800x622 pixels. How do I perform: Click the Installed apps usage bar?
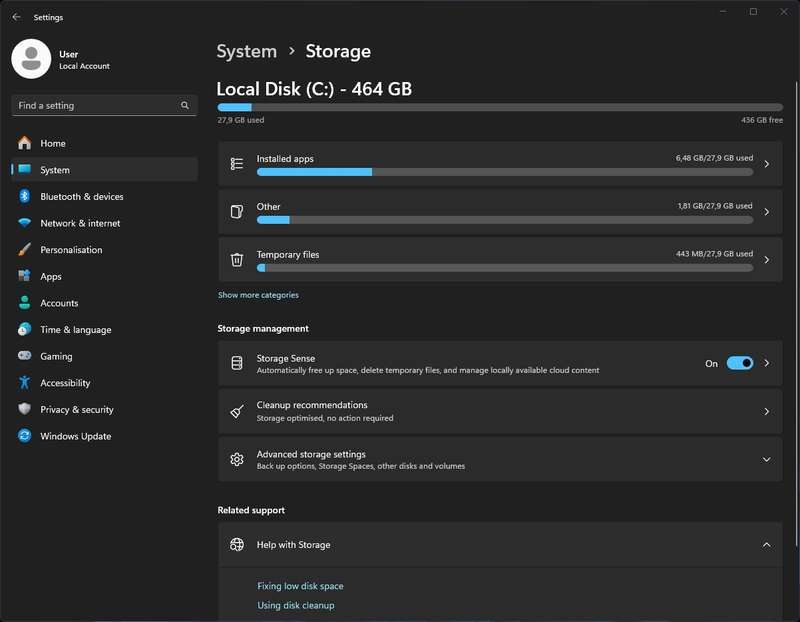[x=505, y=172]
